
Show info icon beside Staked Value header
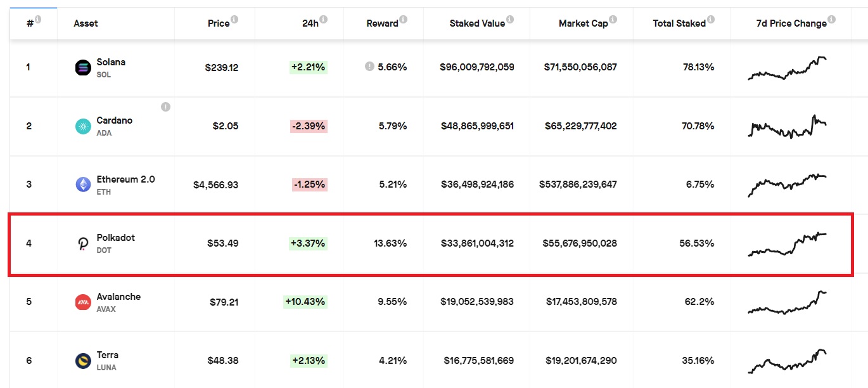pyautogui.click(x=510, y=20)
